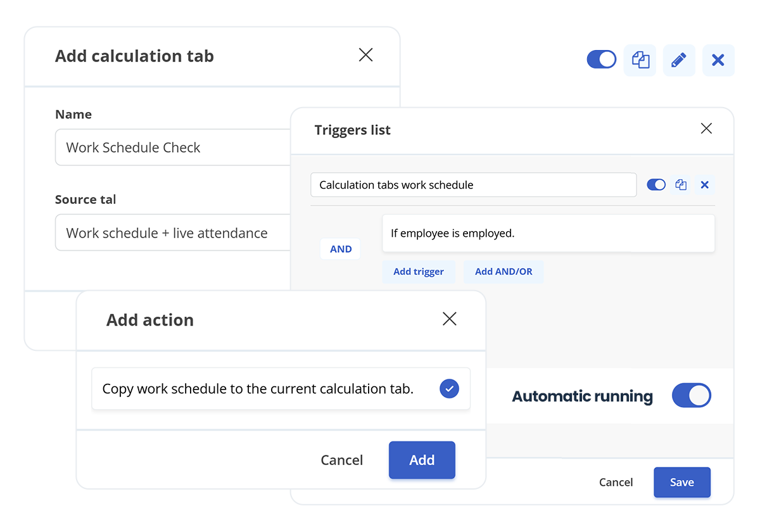Viewport: 760px width, 532px height.
Task: Click the large duplicate icon at top right
Action: click(640, 60)
